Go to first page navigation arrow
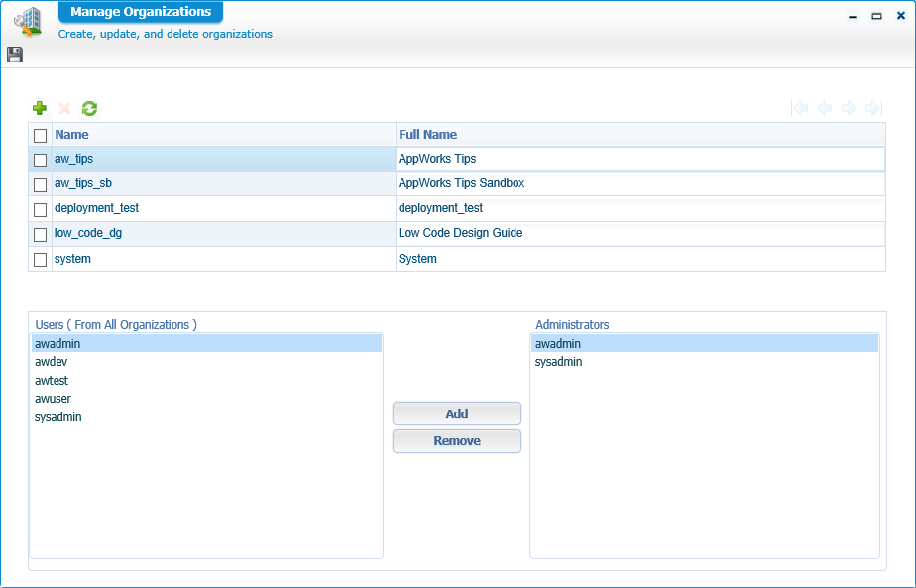916x588 pixels. [800, 108]
